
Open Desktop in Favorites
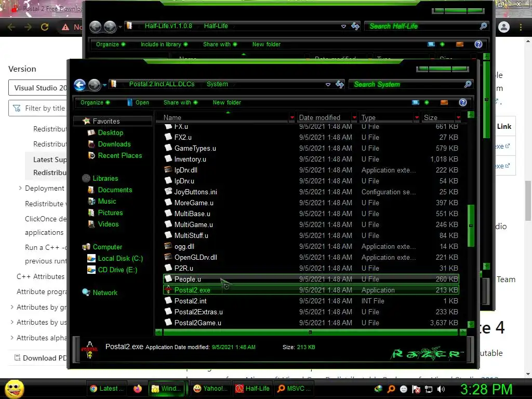click(110, 132)
